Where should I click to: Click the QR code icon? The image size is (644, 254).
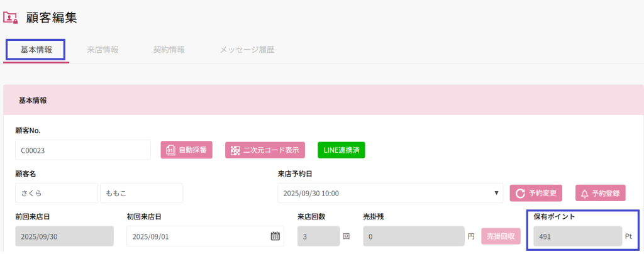click(235, 150)
